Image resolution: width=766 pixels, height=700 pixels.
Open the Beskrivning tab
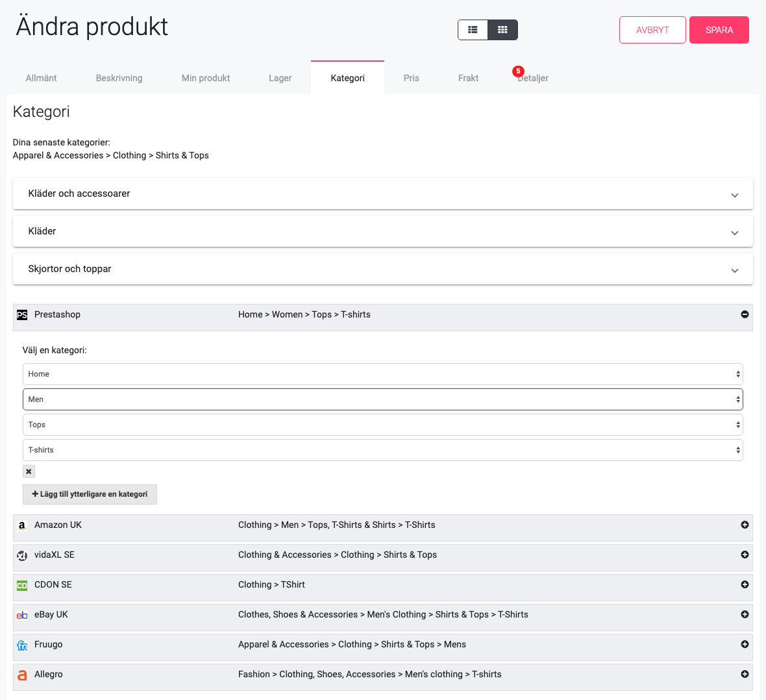(x=119, y=78)
